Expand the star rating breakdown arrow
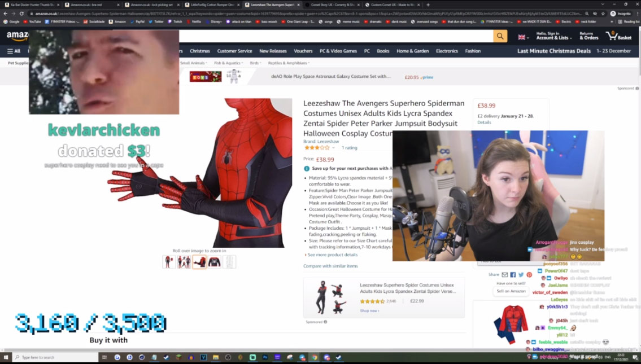The image size is (641, 364). click(x=333, y=148)
